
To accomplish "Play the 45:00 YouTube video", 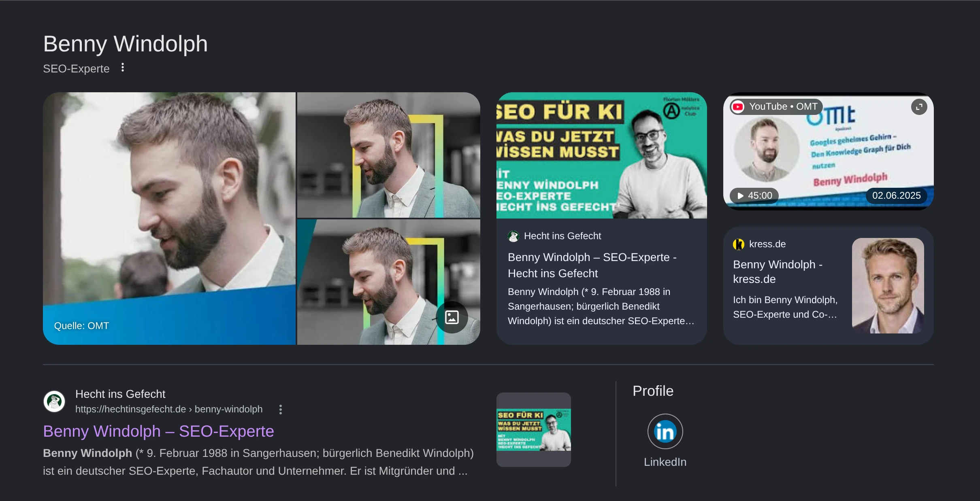I will (x=754, y=195).
